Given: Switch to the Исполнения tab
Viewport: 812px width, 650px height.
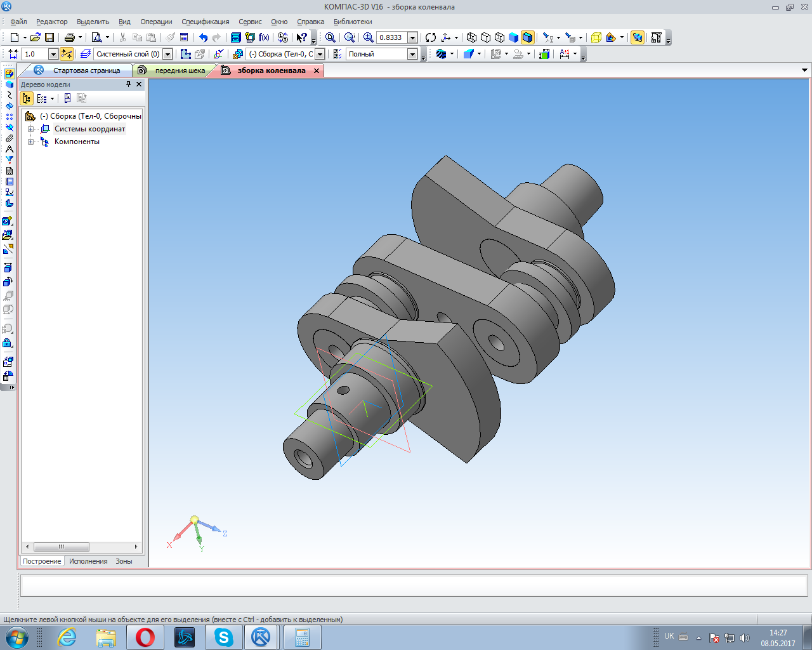Looking at the screenshot, I should [88, 561].
